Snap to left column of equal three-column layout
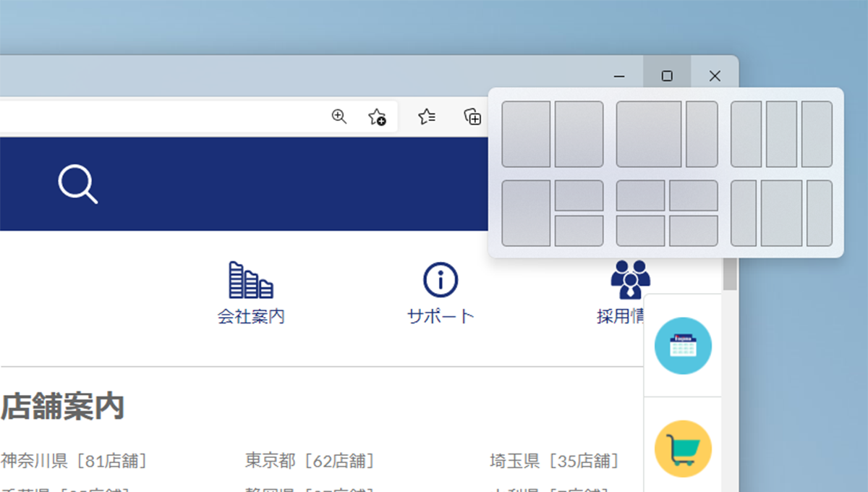Screen dimensions: 868x492 pyautogui.click(x=746, y=134)
